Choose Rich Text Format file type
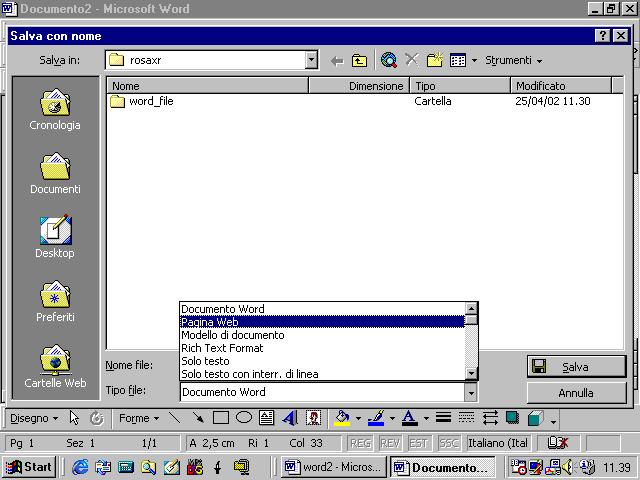 pyautogui.click(x=322, y=348)
